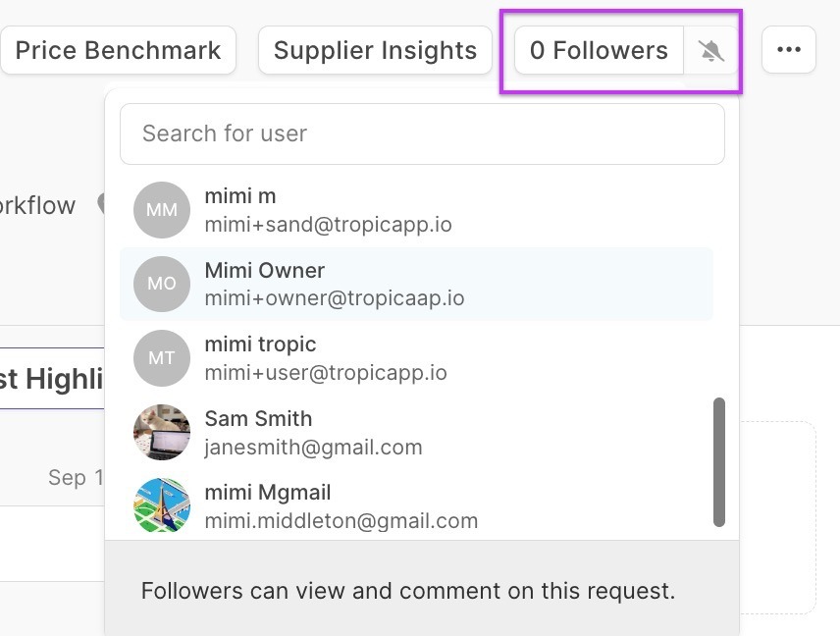Click the mimi.middleton@gmail.com email text

[341, 521]
